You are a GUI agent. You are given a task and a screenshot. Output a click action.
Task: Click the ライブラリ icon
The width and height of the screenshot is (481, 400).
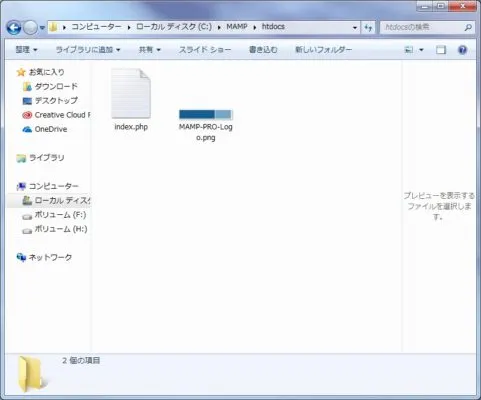tap(21, 158)
